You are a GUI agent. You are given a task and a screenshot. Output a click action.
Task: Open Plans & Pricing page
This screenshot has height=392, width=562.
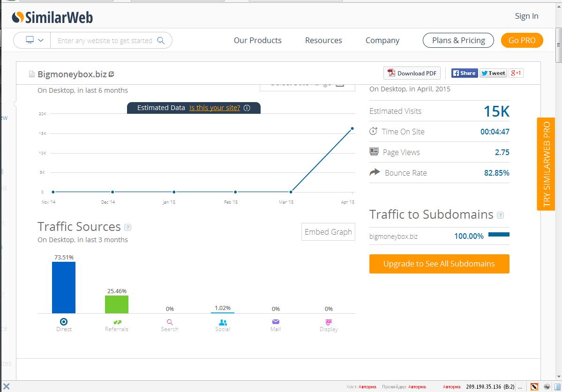point(458,40)
